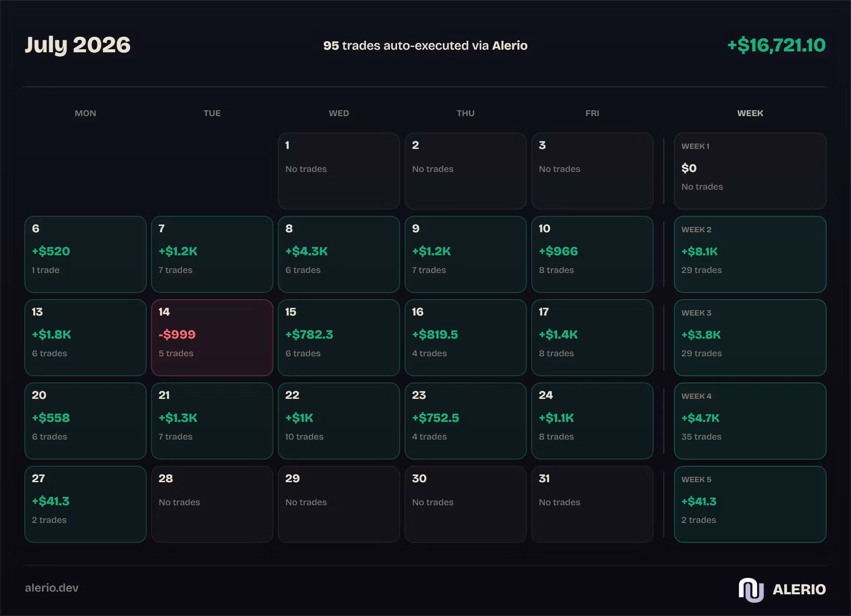Viewport: 851px width, 616px height.
Task: Select the Week 5 summary card
Action: (x=750, y=504)
